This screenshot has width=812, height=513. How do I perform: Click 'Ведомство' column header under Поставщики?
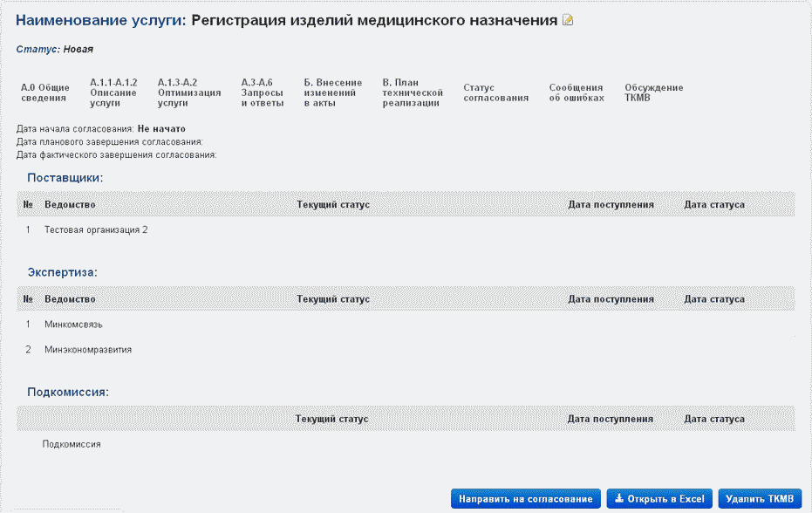coord(70,205)
